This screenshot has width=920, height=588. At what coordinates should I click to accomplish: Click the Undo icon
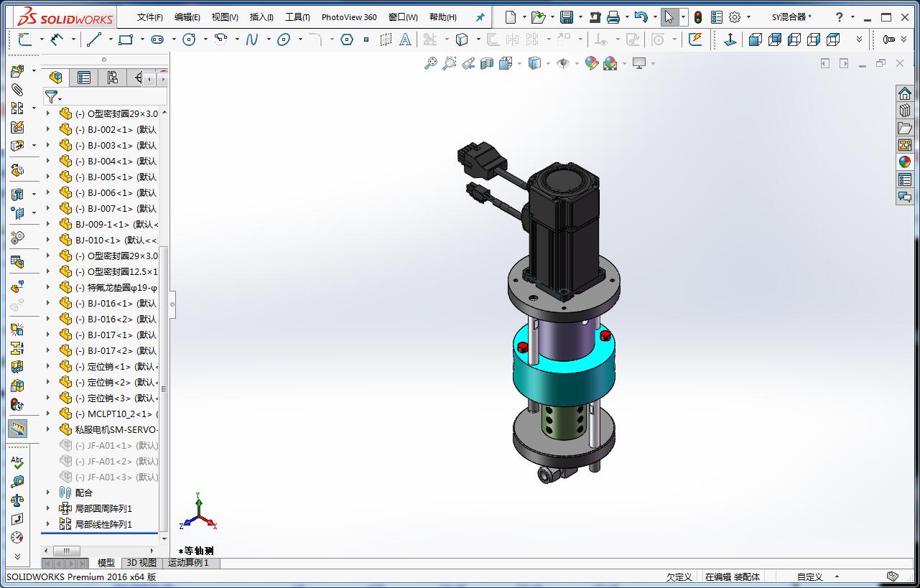click(x=641, y=17)
